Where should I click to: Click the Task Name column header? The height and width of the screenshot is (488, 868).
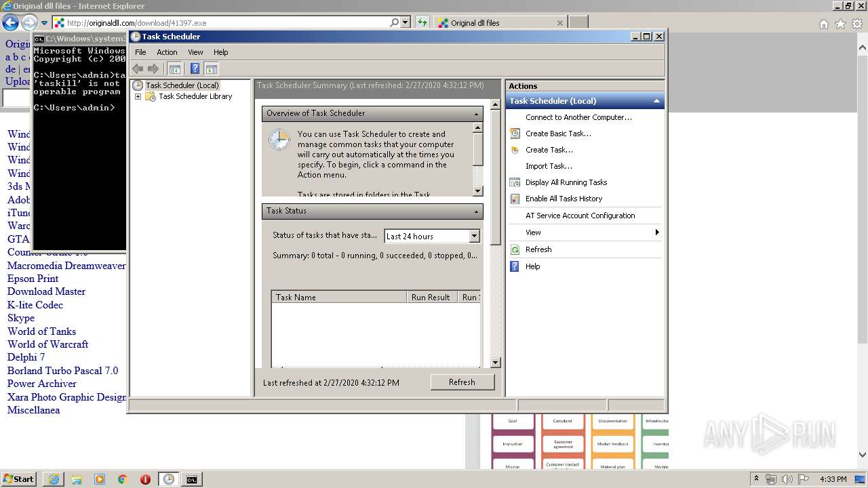[339, 297]
